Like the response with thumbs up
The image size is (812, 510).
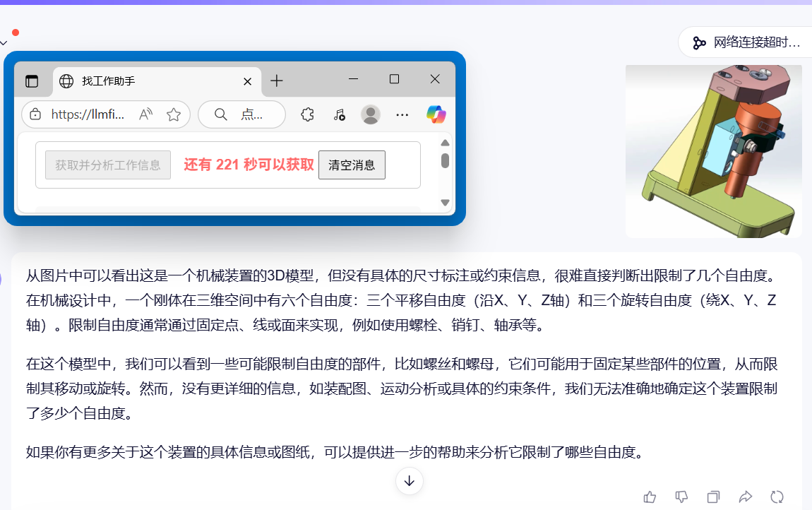650,497
